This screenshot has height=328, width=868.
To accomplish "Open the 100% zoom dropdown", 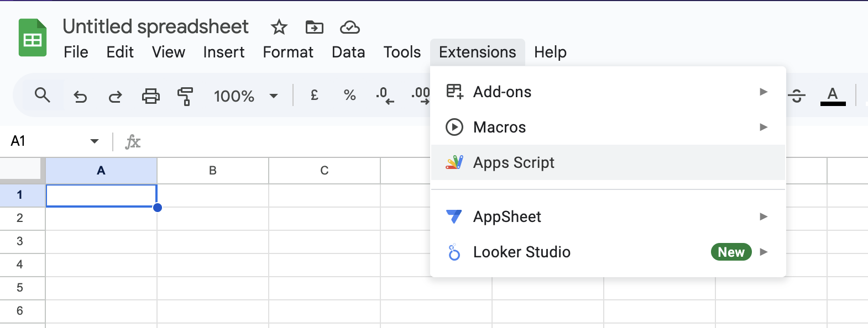I will 245,96.
